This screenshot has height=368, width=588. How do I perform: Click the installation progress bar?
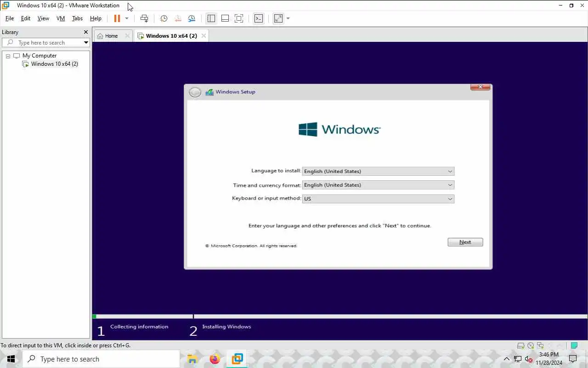click(x=339, y=316)
